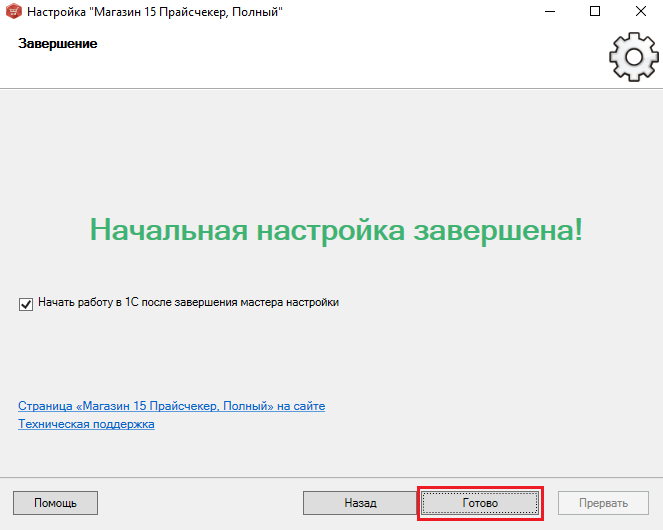Minimize the Настройка window
Image resolution: width=663 pixels, height=530 pixels.
550,11
